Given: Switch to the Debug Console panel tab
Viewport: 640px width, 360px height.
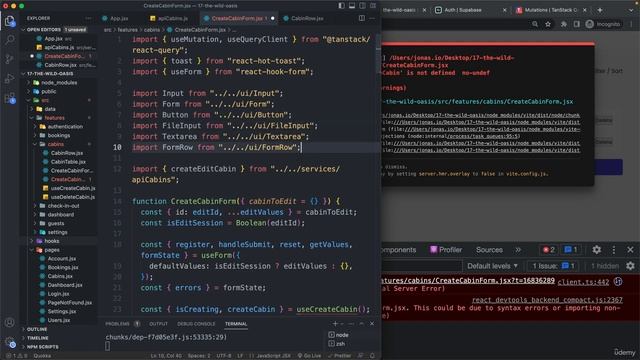Looking at the screenshot, I should click(x=196, y=324).
